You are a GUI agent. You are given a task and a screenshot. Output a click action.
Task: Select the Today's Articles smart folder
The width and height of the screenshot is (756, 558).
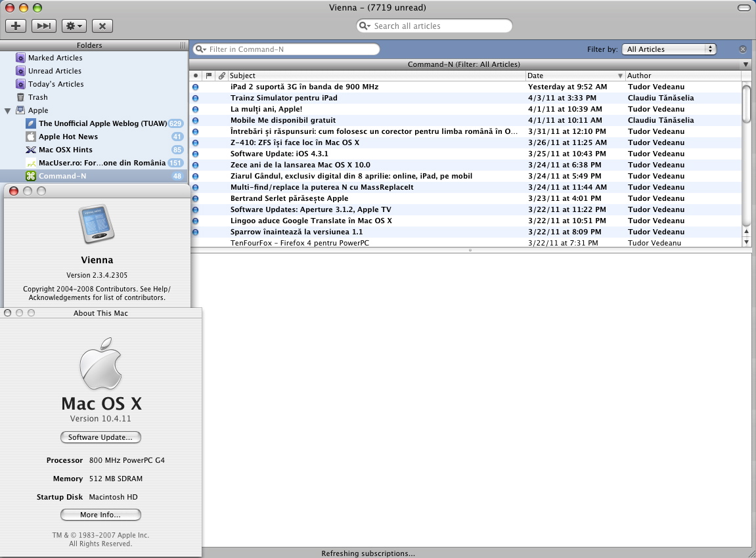pos(94,84)
